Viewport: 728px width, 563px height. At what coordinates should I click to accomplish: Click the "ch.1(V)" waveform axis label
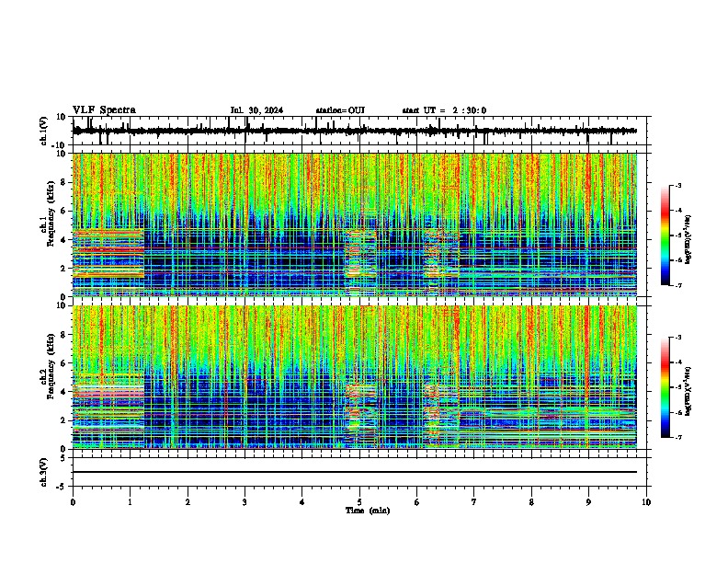click(x=44, y=132)
